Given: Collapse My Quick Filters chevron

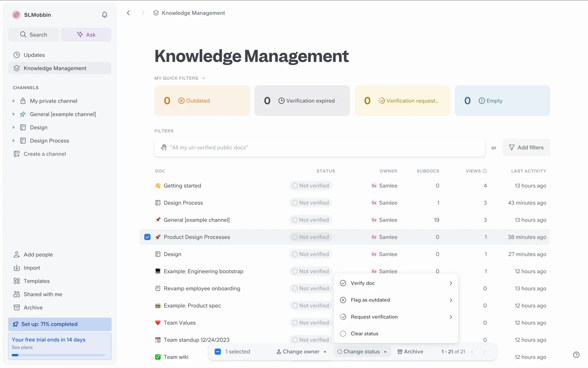Looking at the screenshot, I should coord(204,78).
